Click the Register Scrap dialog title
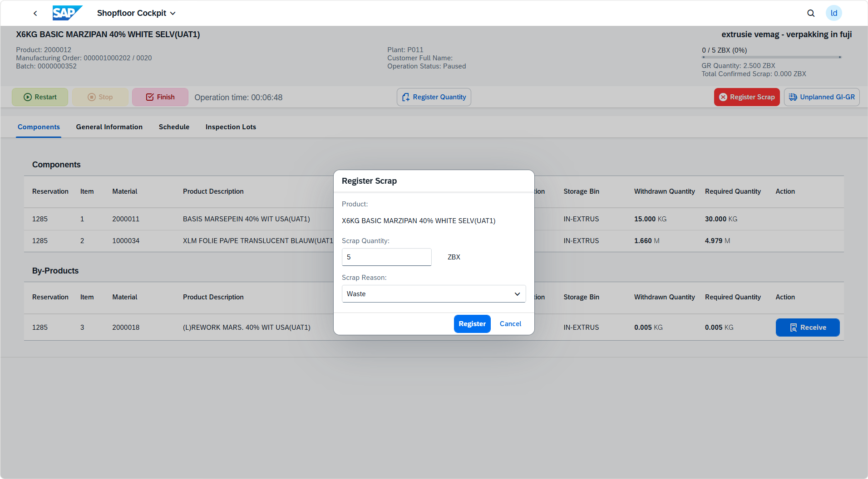This screenshot has height=479, width=868. coord(369,181)
